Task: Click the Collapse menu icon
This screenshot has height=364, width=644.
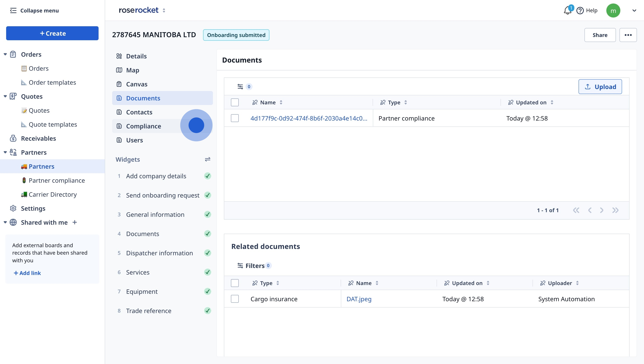Action: [13, 10]
